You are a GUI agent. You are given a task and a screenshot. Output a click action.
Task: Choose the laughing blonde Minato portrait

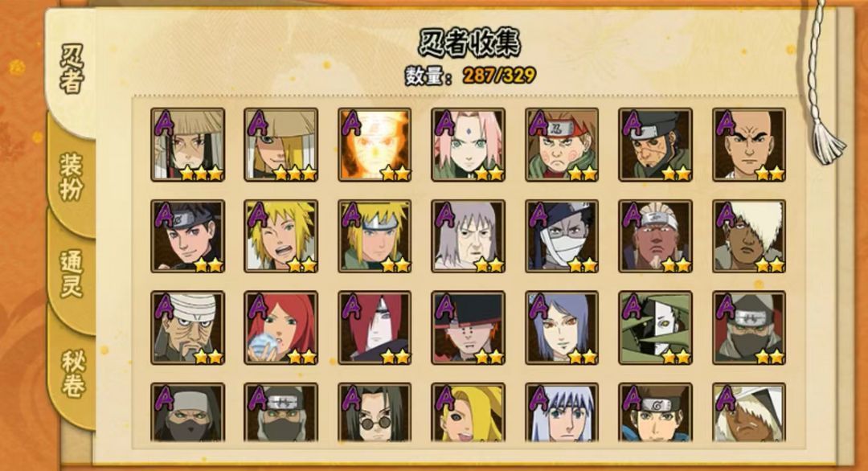pos(281,236)
